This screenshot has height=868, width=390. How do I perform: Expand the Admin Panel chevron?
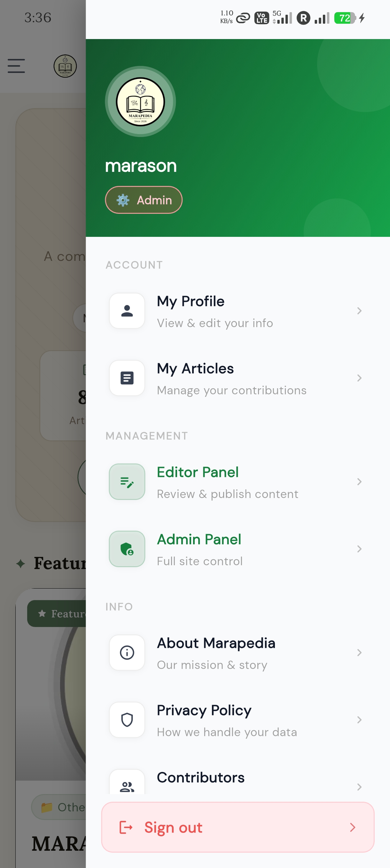click(359, 549)
